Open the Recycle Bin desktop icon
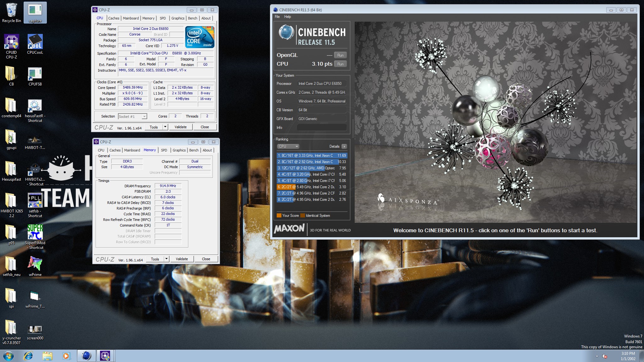The width and height of the screenshot is (644, 362). coord(11,13)
